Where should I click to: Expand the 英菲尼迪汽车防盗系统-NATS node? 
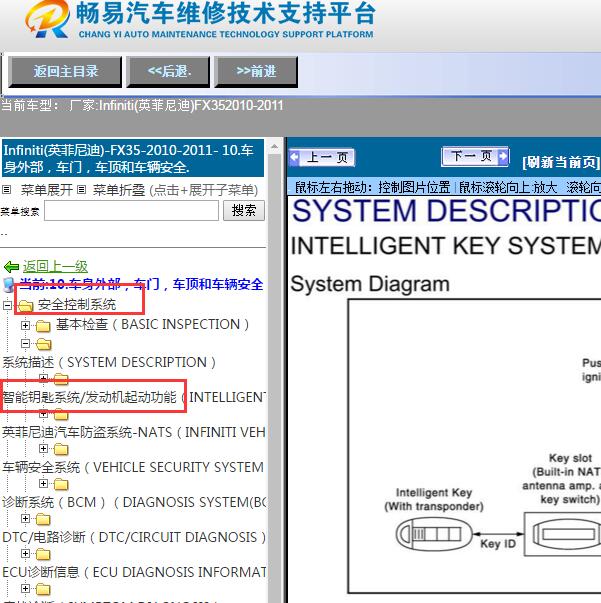pos(43,413)
